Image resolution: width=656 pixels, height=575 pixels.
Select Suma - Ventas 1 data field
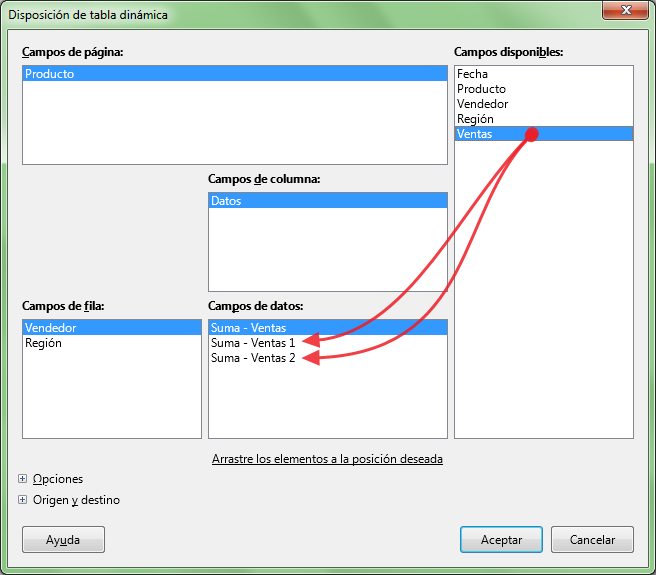(x=252, y=343)
